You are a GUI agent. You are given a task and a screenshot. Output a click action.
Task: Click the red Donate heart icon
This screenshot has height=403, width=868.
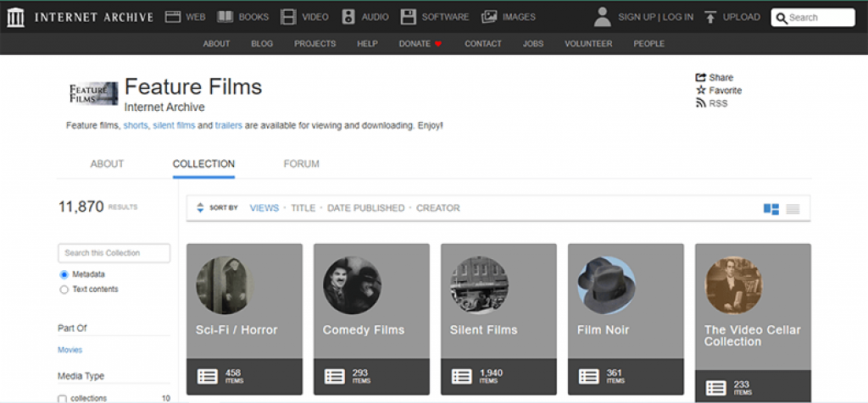[438, 44]
